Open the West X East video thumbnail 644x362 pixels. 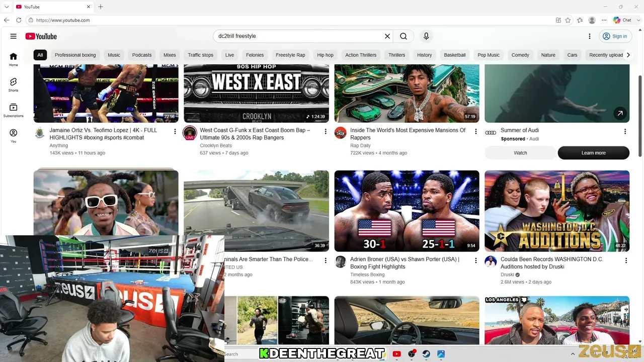point(256,94)
